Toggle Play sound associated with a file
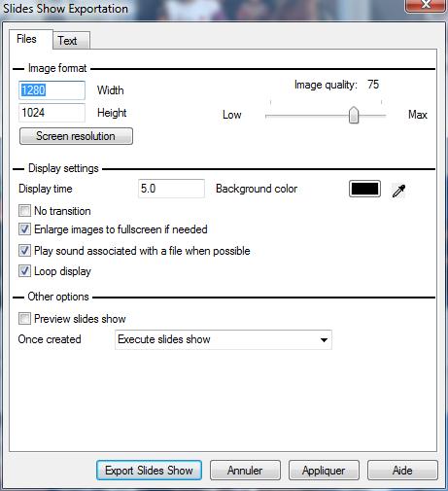 click(24, 251)
